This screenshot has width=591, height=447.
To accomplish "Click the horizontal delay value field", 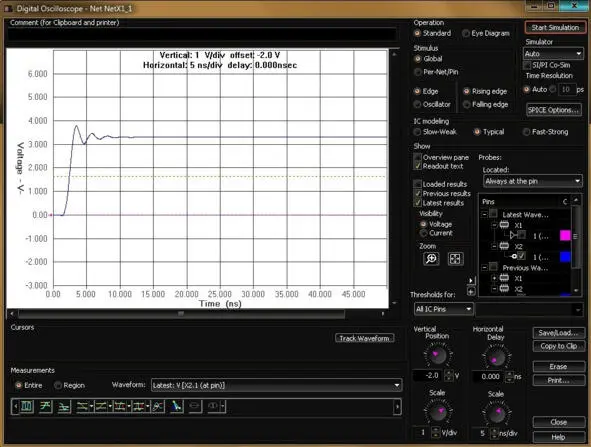I will [x=490, y=376].
